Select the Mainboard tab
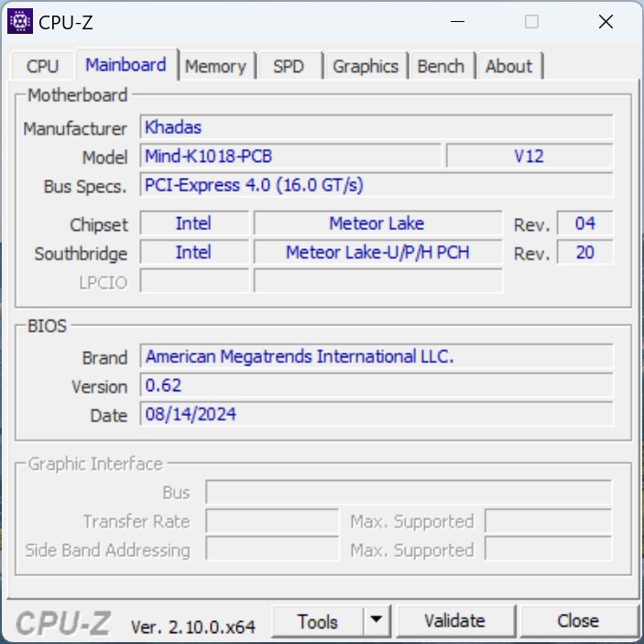644x644 pixels. [x=126, y=64]
